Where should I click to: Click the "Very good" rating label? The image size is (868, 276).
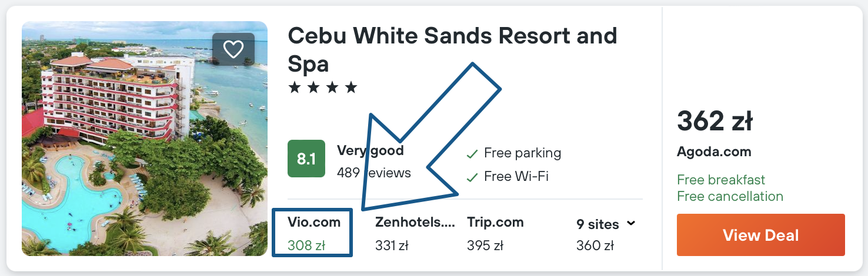point(370,150)
